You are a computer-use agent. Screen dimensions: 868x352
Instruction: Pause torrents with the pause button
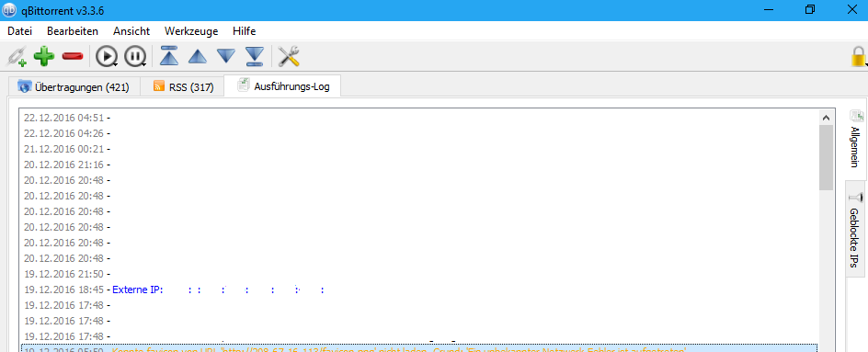pos(134,56)
